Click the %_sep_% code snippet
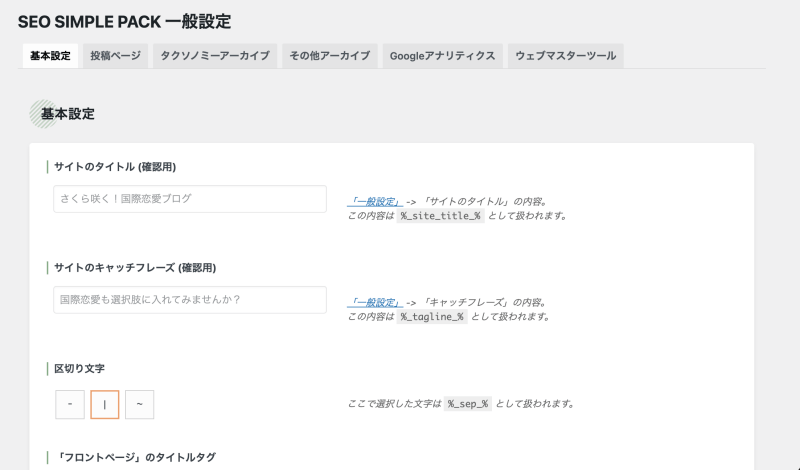 point(468,404)
